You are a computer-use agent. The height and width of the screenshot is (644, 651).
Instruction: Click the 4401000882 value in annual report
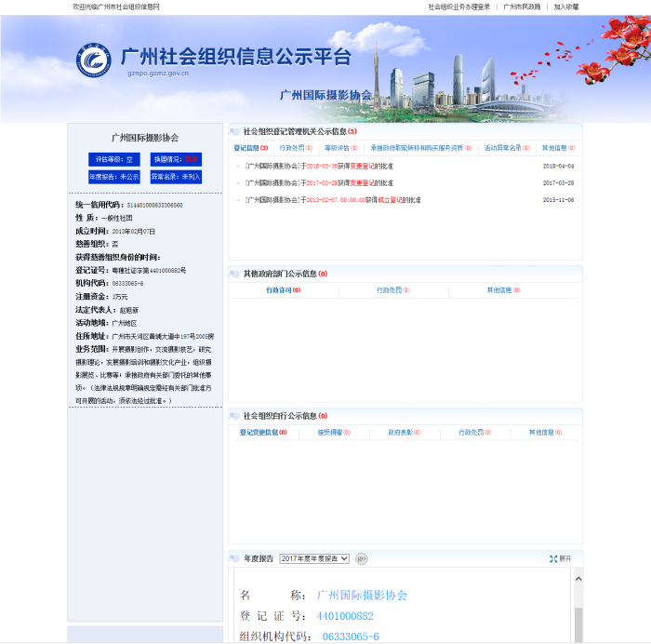(345, 616)
